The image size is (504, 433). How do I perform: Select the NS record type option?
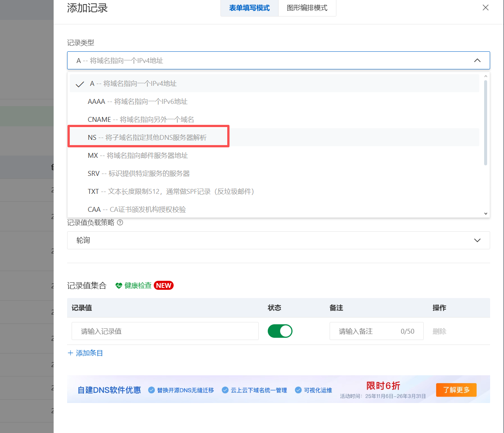(x=148, y=137)
